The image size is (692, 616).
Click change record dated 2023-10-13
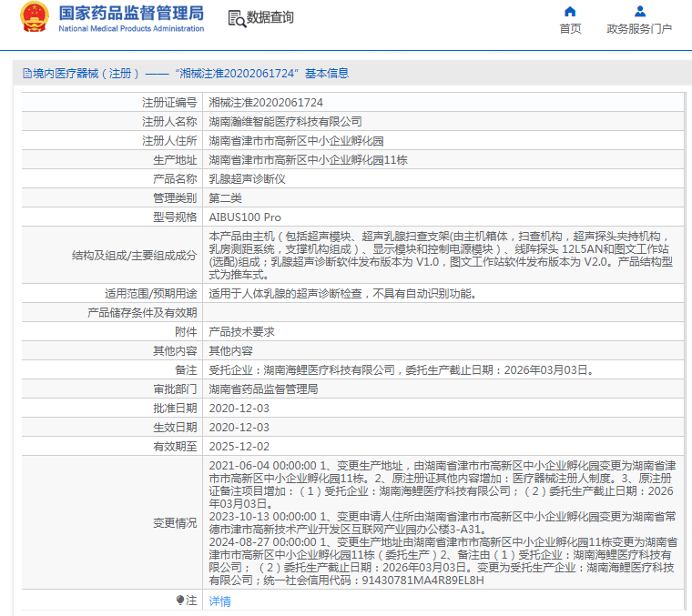443,523
